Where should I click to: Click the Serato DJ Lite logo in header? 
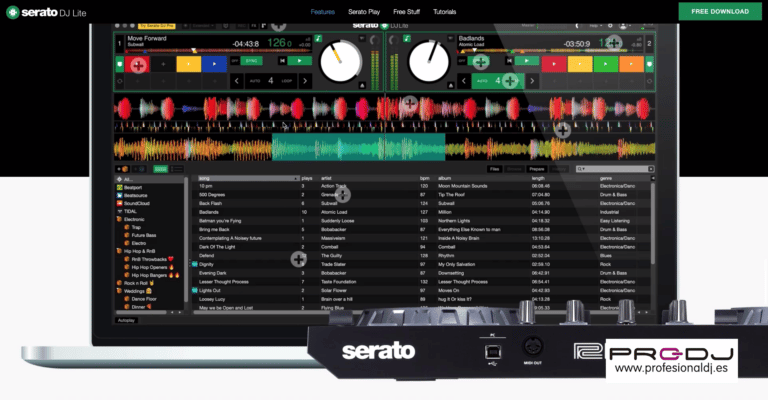47,12
